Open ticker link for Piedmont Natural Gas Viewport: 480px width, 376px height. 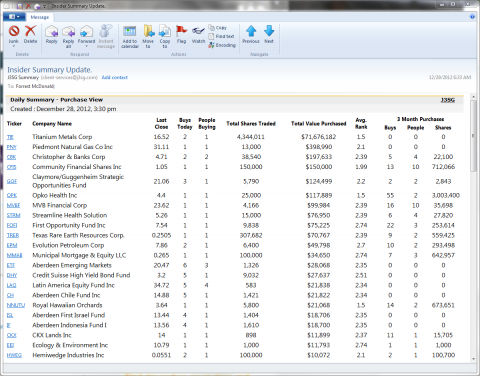coord(12,147)
